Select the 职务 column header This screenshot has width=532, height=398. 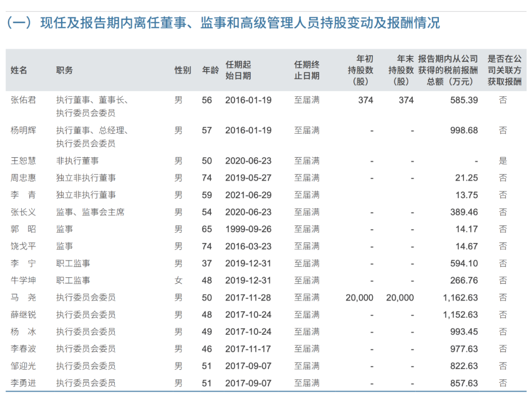click(x=65, y=71)
